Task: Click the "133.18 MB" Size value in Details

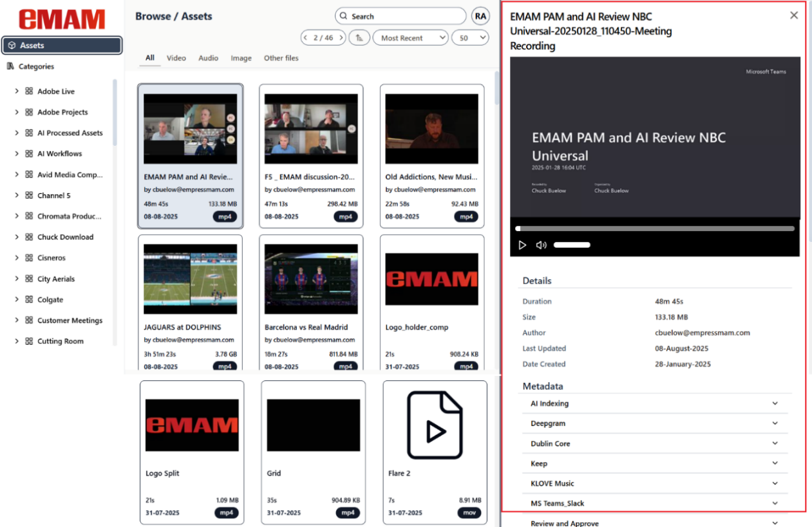Action: [x=672, y=317]
